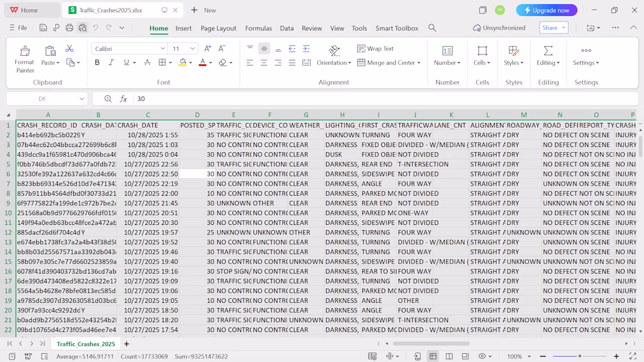Toggle align text left
This screenshot has height=362, width=644.
point(250,63)
